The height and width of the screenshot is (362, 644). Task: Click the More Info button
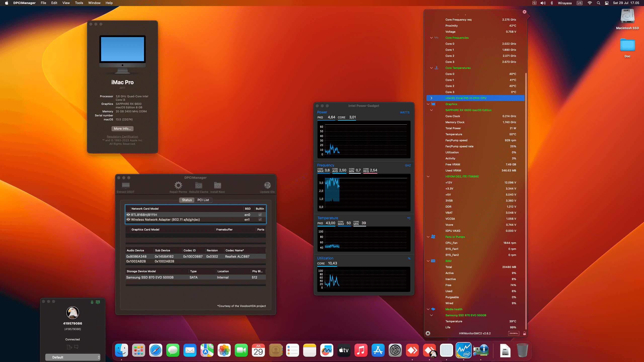[x=122, y=128]
